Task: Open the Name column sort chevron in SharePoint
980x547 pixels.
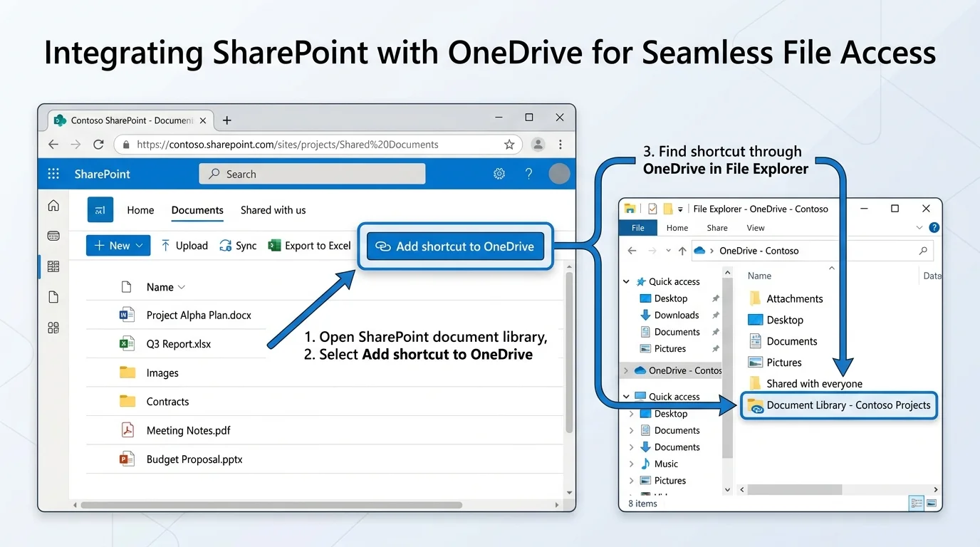Action: coord(182,287)
